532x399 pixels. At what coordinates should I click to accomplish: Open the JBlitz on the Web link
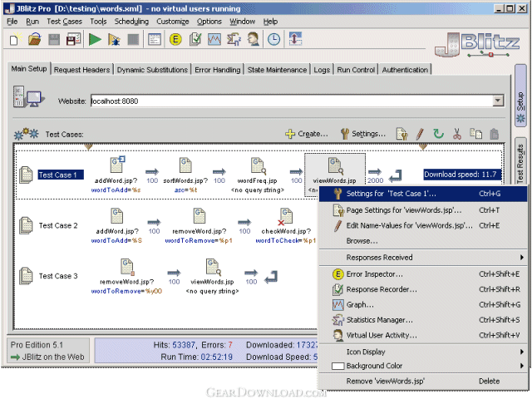click(x=48, y=357)
